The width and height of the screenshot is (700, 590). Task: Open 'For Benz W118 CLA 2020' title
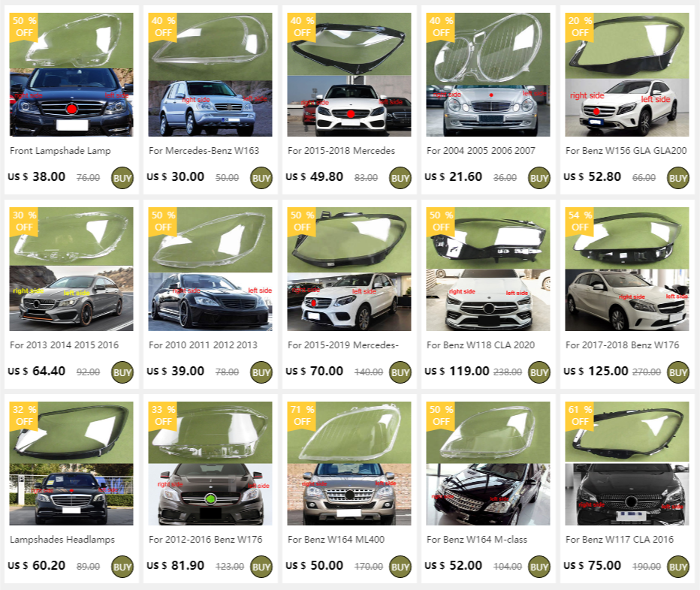pos(481,345)
